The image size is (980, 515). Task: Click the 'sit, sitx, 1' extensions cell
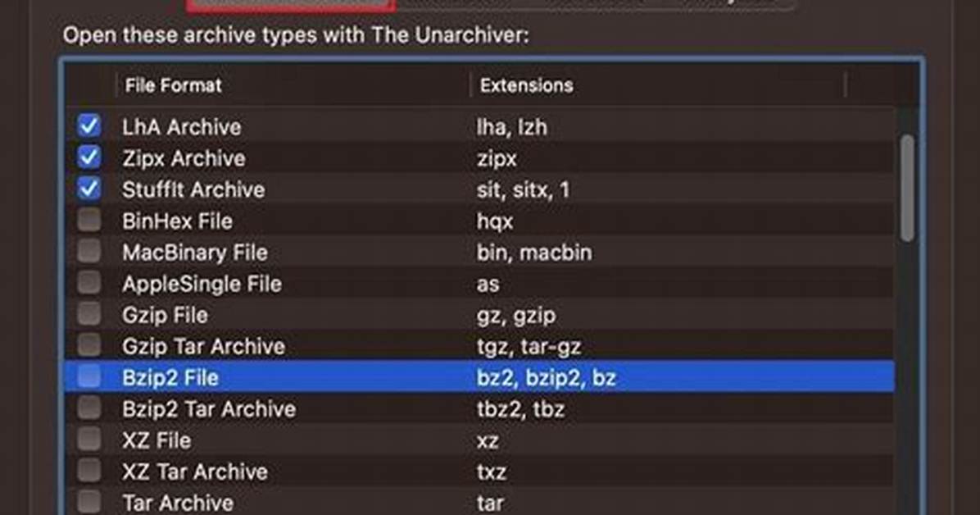click(x=523, y=189)
